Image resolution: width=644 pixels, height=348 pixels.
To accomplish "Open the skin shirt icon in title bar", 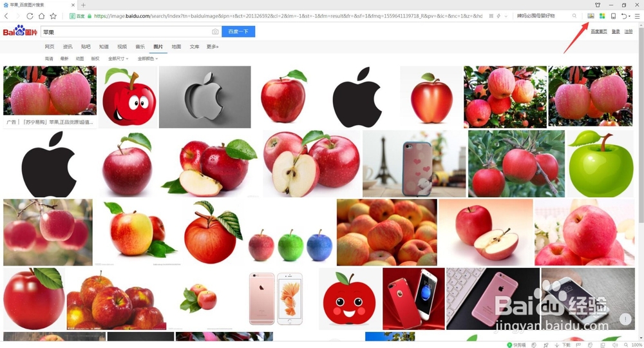I will point(598,5).
